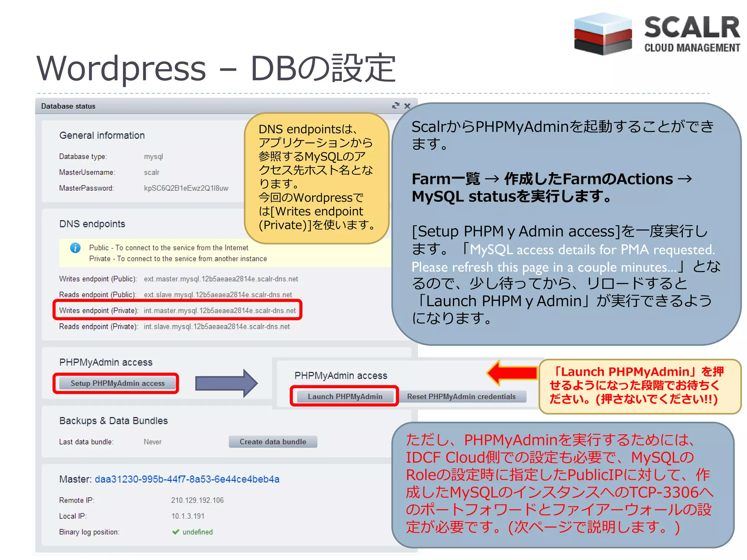Click the left PHPMyAdmin access section heading
This screenshot has height=560, width=747.
pos(106,362)
